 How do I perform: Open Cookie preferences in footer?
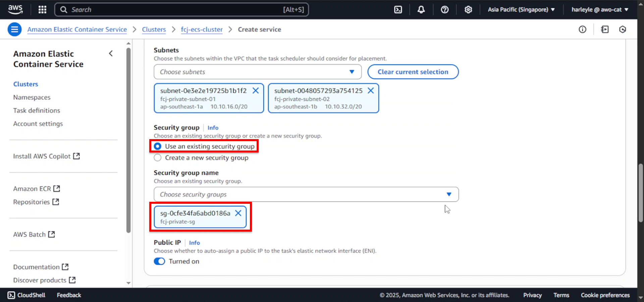tap(605, 295)
